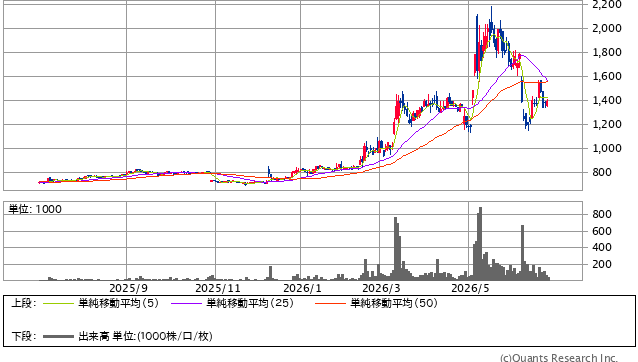
Task: Click the 2025/11 date label
Action: [x=218, y=288]
